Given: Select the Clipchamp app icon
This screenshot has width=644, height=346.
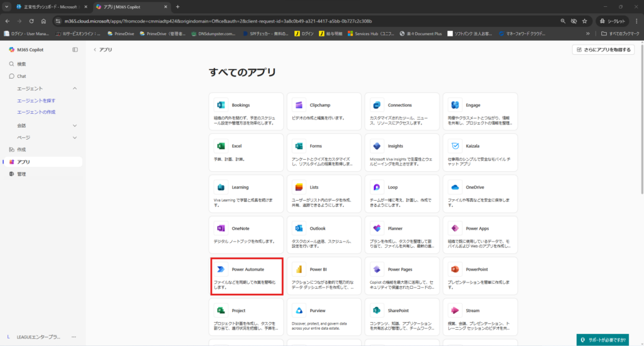Looking at the screenshot, I should (x=299, y=105).
